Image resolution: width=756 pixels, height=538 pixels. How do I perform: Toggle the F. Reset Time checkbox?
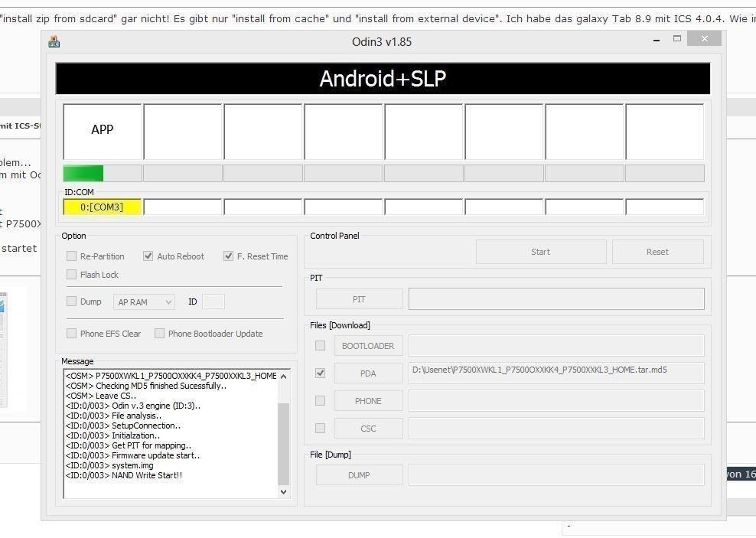tap(228, 256)
